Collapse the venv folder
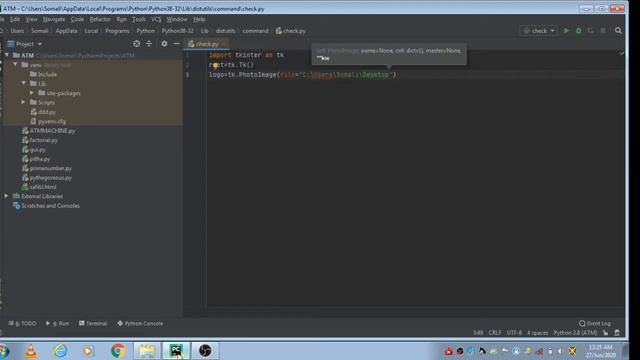This screenshot has width=640, height=360. [15, 64]
